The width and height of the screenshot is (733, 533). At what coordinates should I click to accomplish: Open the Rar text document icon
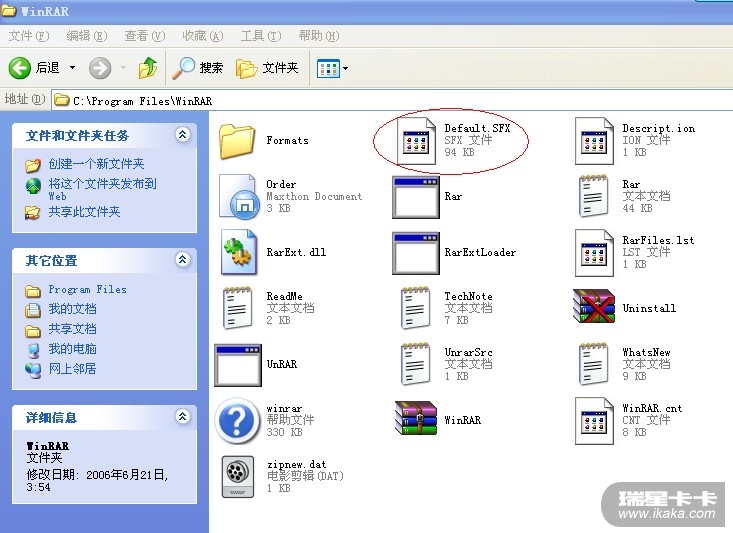[593, 196]
